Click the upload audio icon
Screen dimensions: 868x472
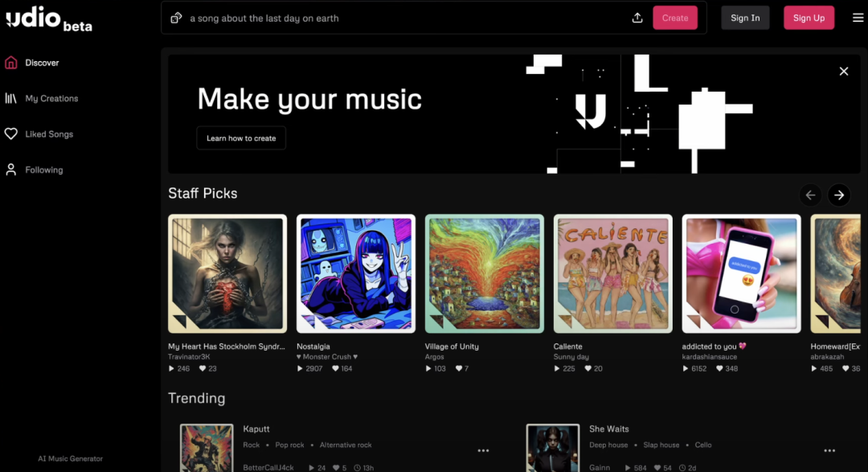(637, 18)
